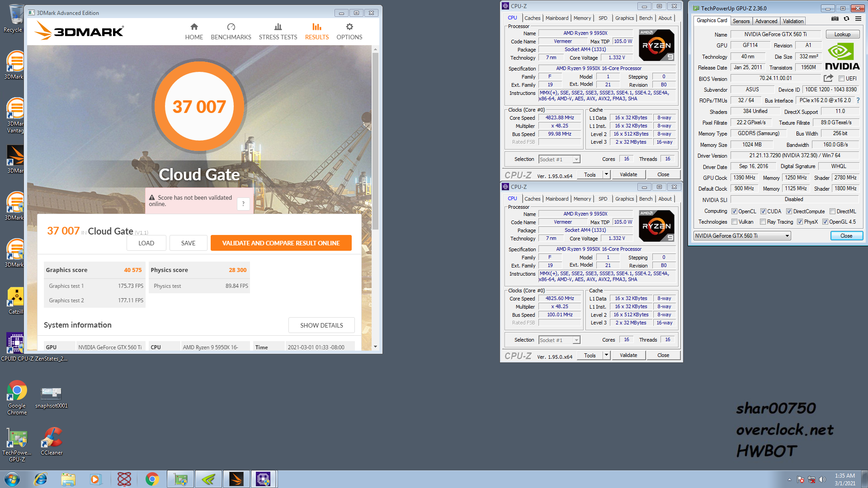
Task: Click the NVIDIA logo in GPU-Z
Action: coord(842,56)
